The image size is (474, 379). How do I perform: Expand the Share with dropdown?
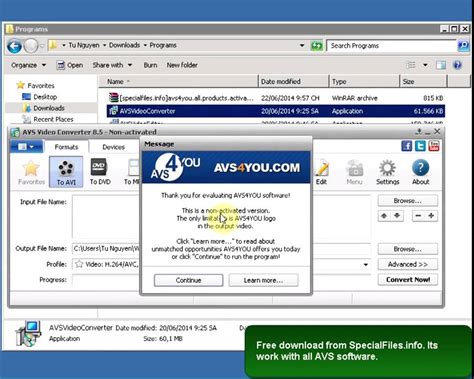pyautogui.click(x=112, y=65)
